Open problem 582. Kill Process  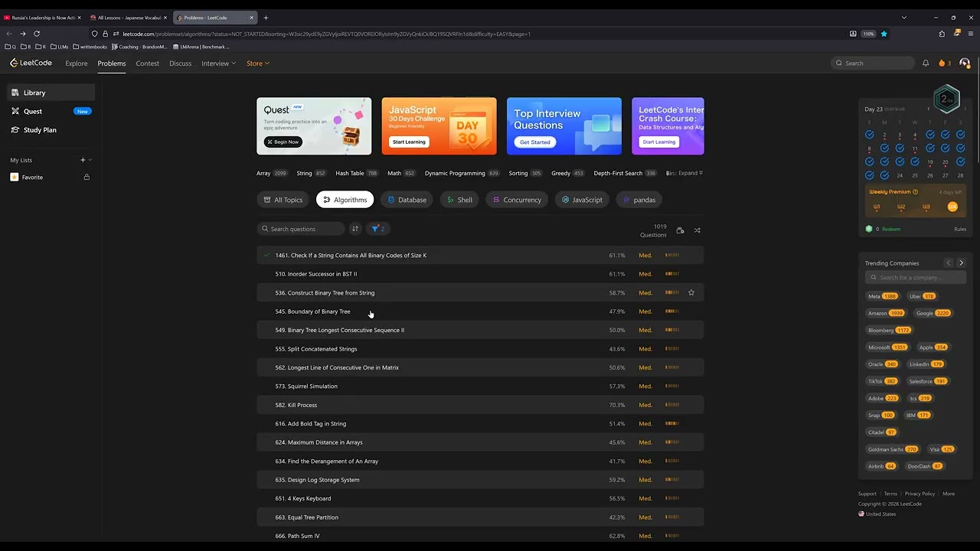coord(296,405)
